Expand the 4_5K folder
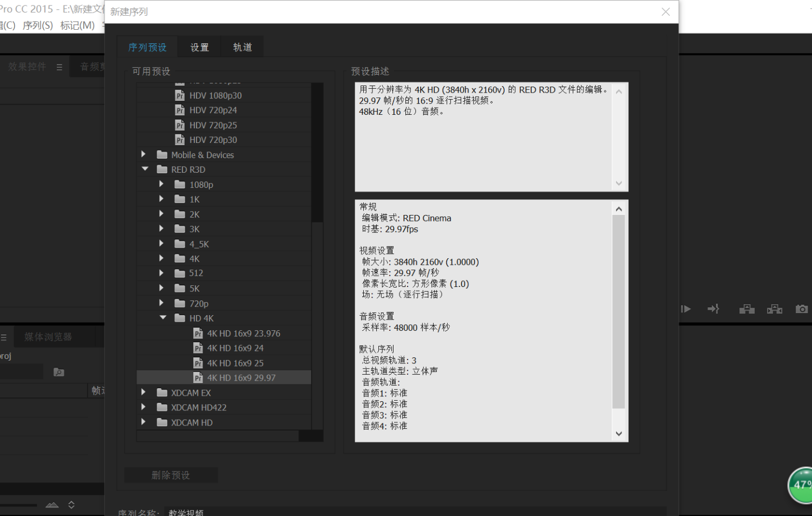 161,244
